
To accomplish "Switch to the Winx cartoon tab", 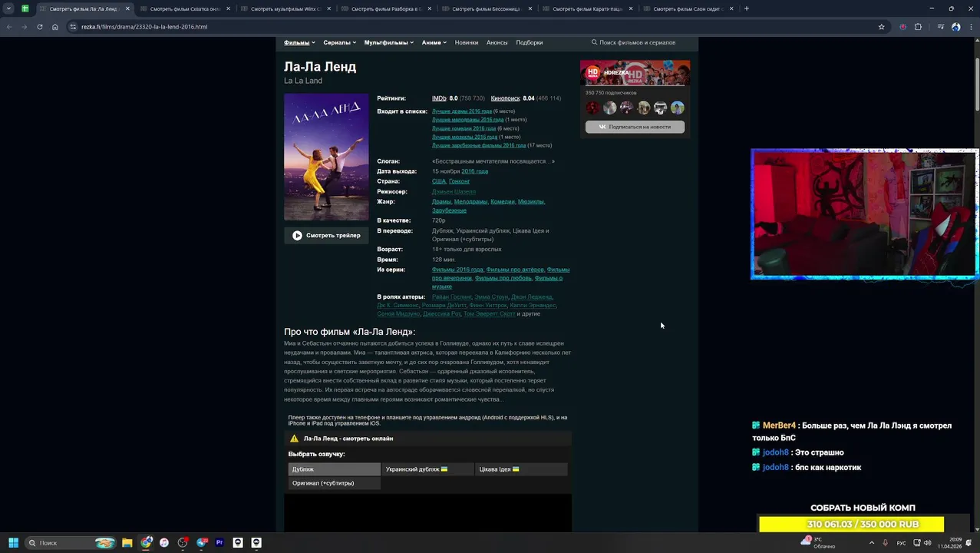I will [x=285, y=8].
